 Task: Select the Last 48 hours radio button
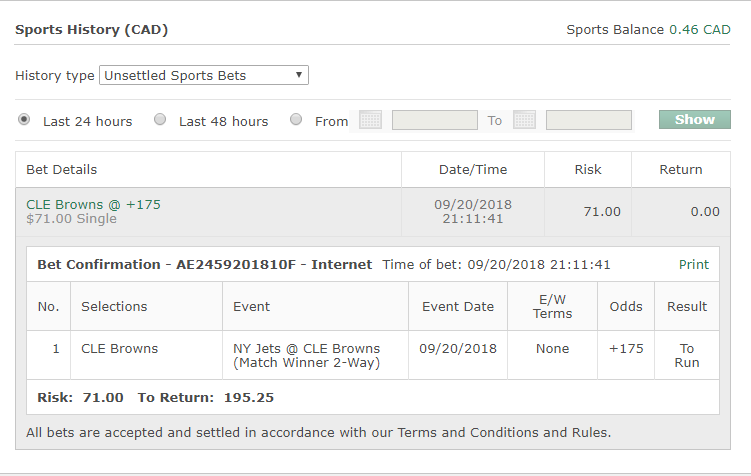(x=160, y=120)
